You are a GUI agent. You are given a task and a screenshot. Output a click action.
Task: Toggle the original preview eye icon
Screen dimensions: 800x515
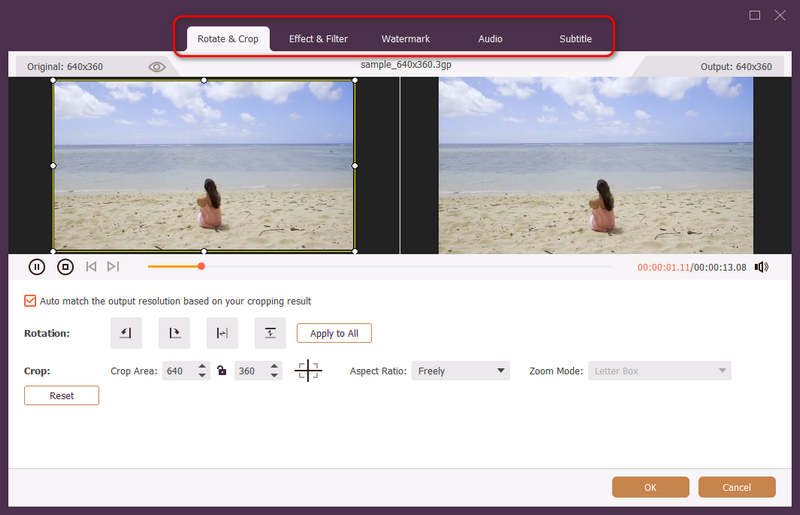[157, 67]
